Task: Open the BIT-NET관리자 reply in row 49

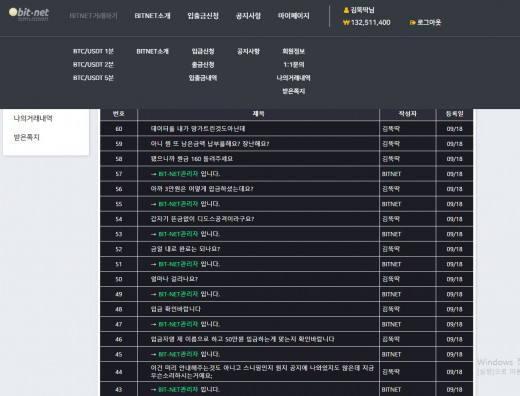Action: (185, 294)
